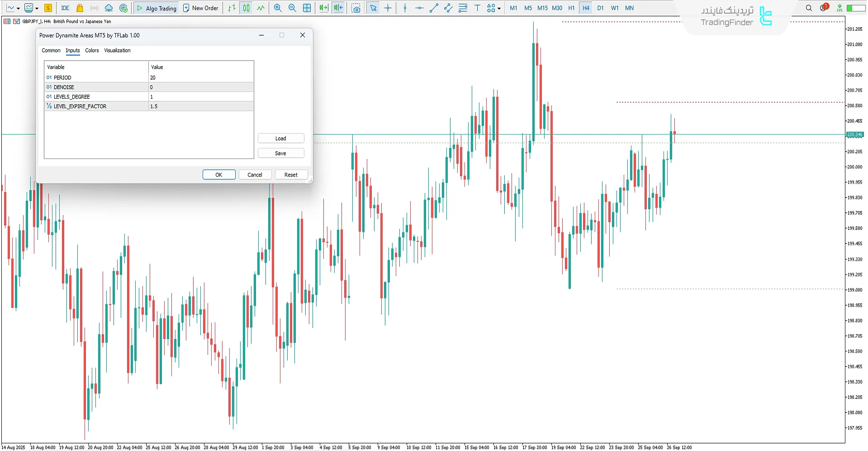Click the zoom out magnifier icon
Viewport: 868px width, 451px height.
pyautogui.click(x=292, y=8)
